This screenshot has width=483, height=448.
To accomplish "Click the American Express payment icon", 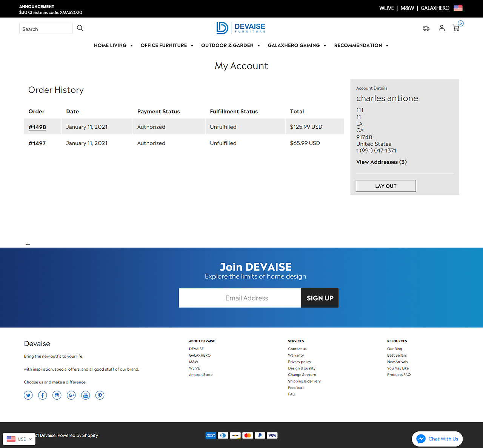I will pos(211,436).
